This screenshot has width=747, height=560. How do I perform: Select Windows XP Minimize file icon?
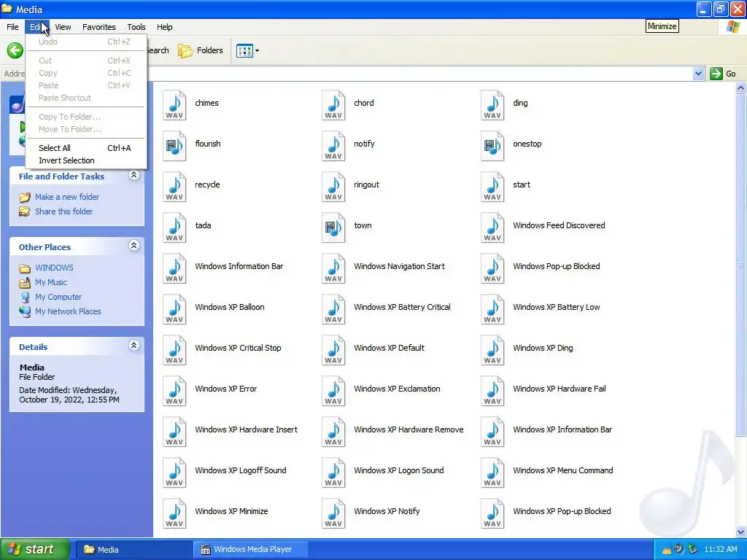(x=174, y=514)
